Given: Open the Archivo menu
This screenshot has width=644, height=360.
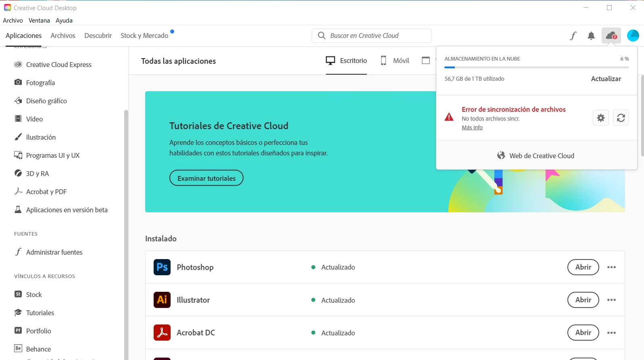Looking at the screenshot, I should click(x=13, y=21).
